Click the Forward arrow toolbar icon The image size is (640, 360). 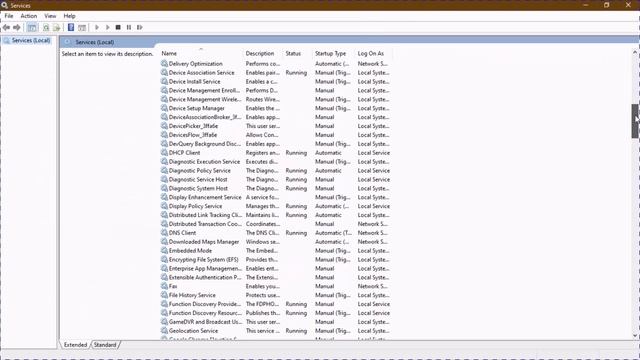[17, 27]
